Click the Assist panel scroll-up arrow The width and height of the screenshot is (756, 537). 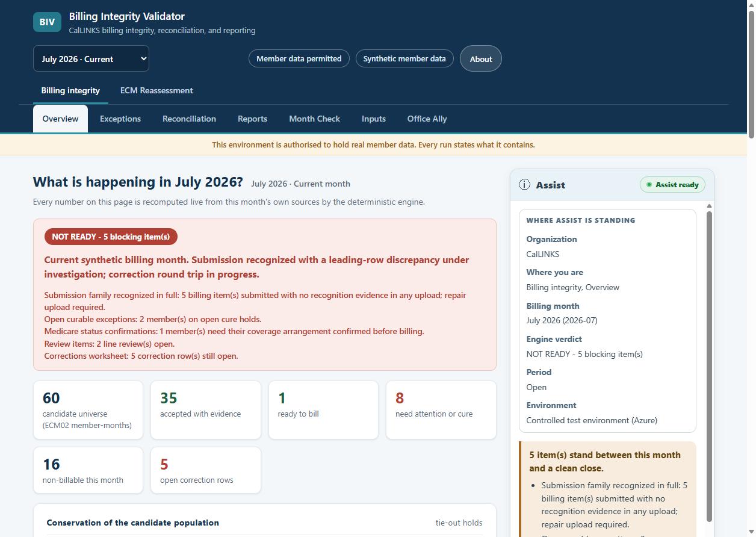(709, 206)
